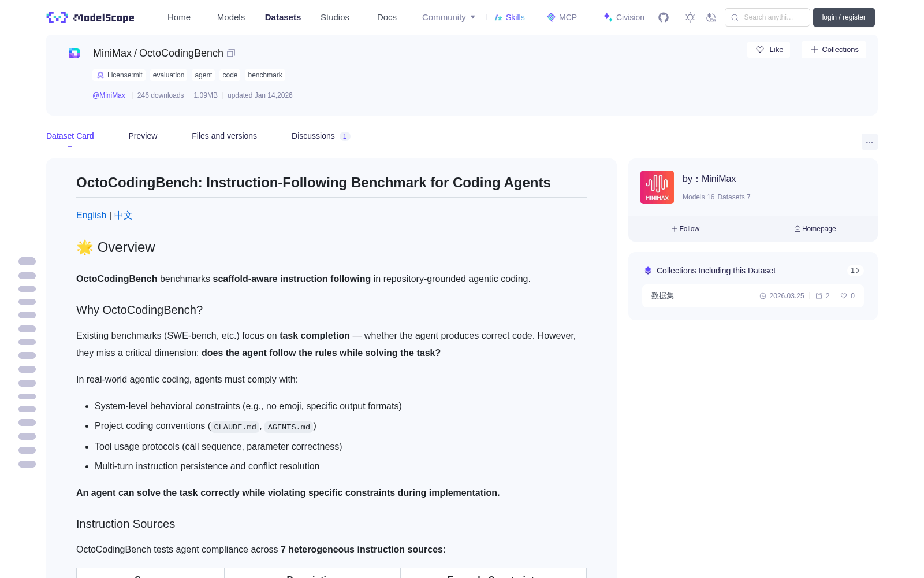Screen dimensions: 924x578
Task: Select the Dataset Card tab
Action: [x=70, y=136]
